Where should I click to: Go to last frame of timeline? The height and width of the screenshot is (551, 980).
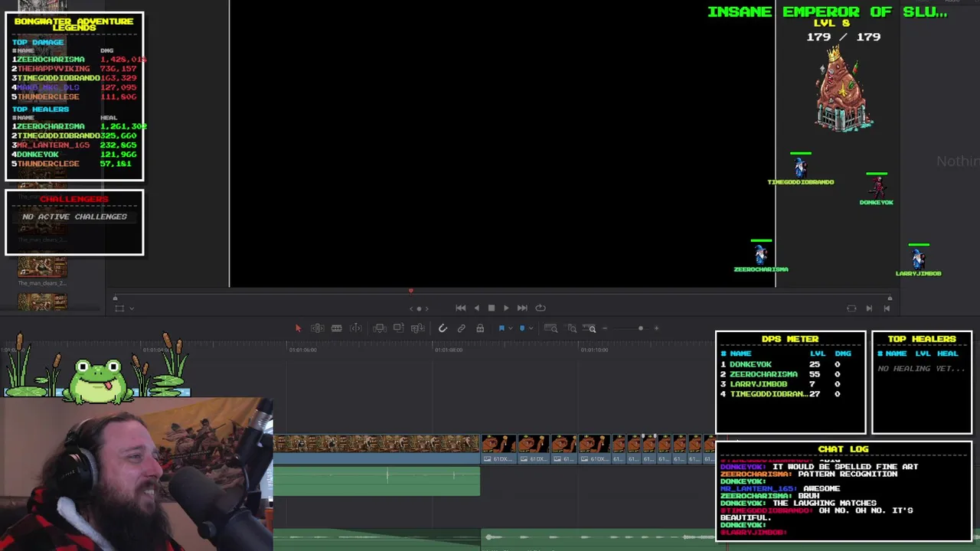[522, 308]
